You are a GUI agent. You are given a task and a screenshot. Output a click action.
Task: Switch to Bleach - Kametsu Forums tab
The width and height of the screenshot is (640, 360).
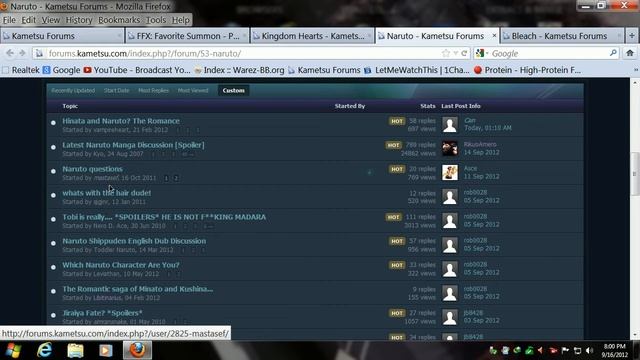562,36
